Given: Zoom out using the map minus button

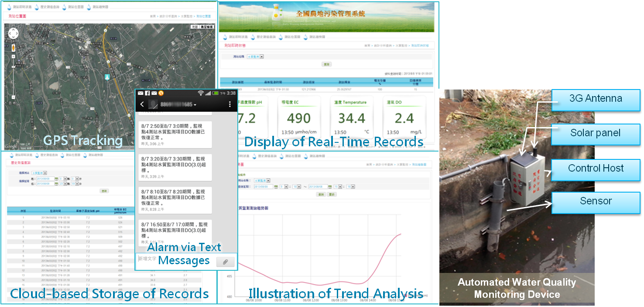Looking at the screenshot, I should (x=14, y=97).
